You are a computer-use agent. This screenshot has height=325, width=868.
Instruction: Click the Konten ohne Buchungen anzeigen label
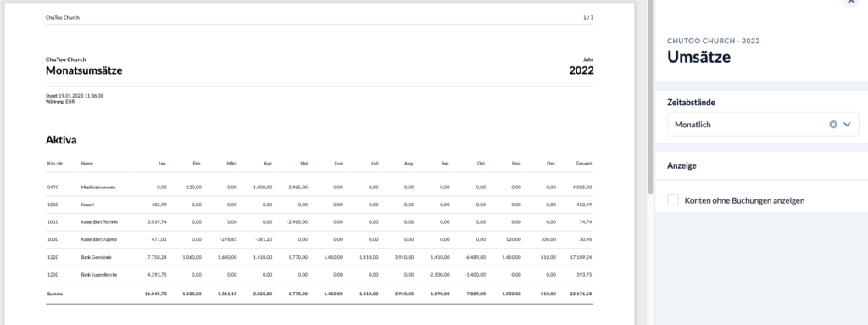(744, 200)
